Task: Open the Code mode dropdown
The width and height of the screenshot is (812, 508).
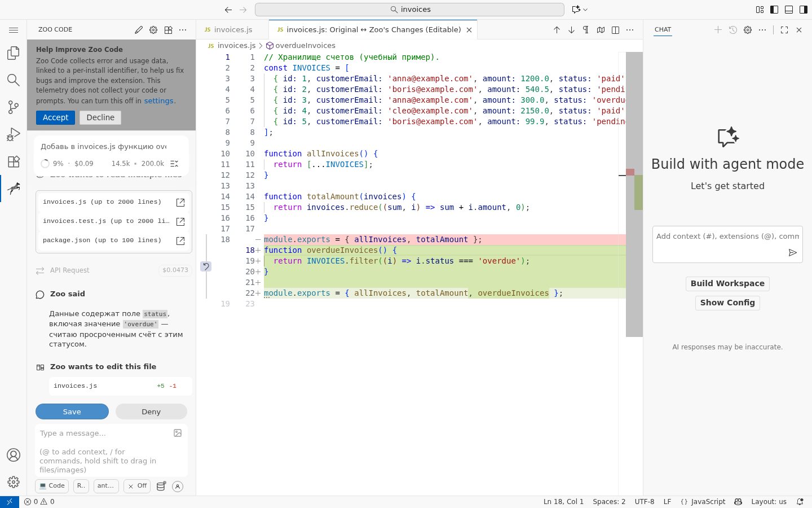Action: coord(52,486)
